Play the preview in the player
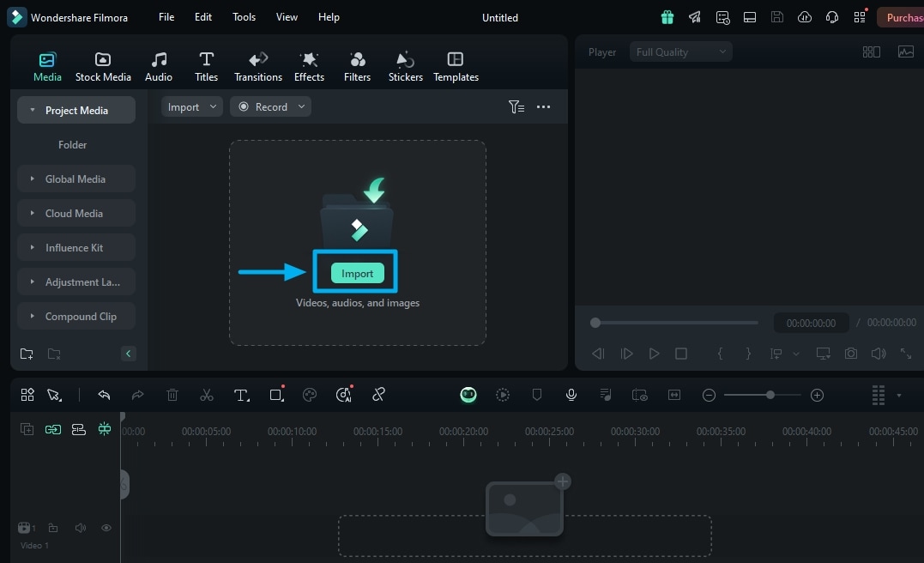Viewport: 924px width, 563px height. [654, 353]
